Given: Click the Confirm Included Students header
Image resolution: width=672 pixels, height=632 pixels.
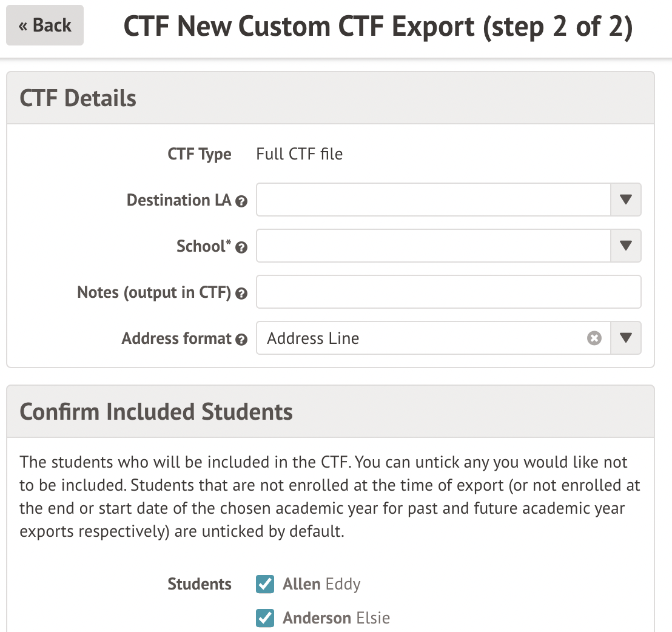Looking at the screenshot, I should [156, 412].
